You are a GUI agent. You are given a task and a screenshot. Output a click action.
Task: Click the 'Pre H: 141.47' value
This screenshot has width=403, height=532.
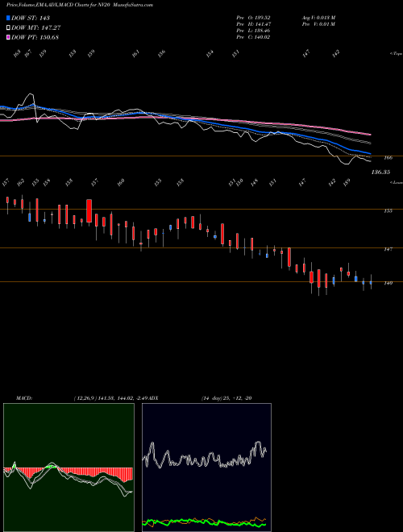tap(253, 24)
